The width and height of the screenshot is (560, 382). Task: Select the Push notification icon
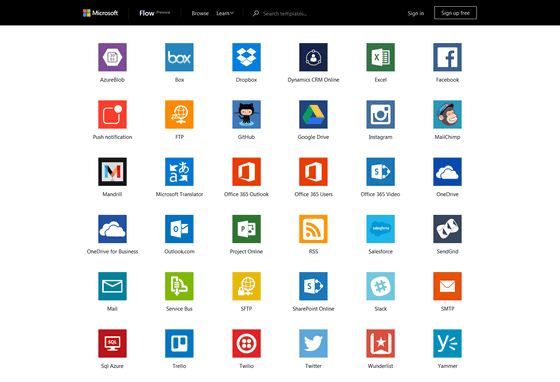point(112,114)
